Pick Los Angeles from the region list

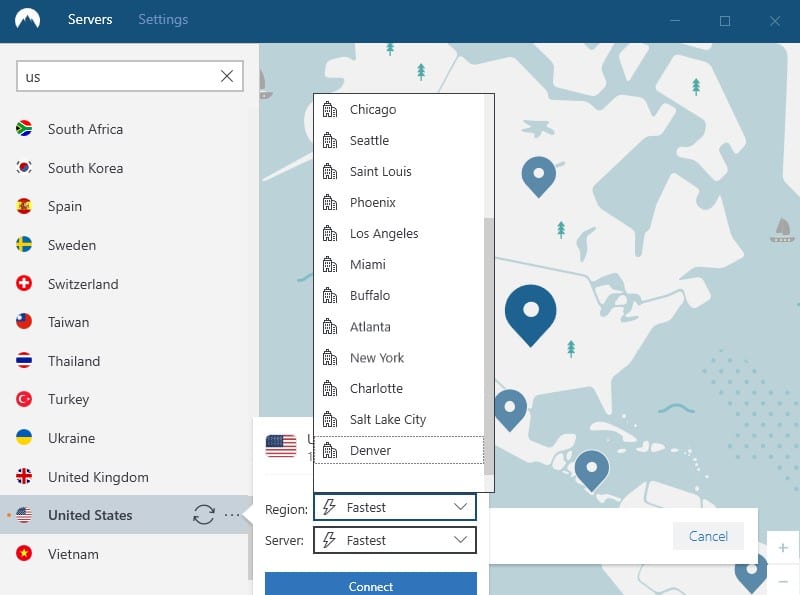pyautogui.click(x=398, y=234)
